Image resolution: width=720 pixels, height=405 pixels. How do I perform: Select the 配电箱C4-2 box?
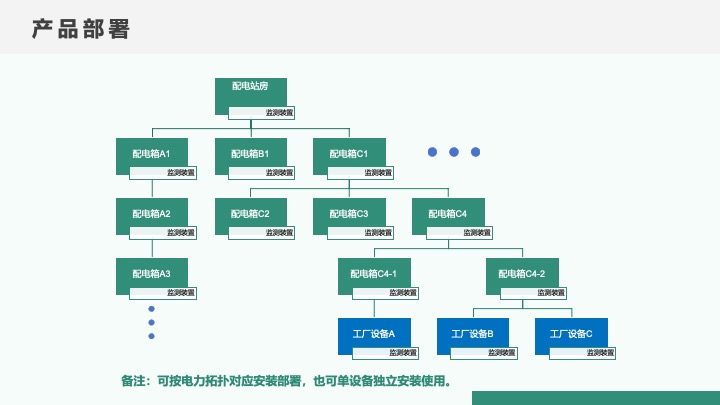(522, 273)
